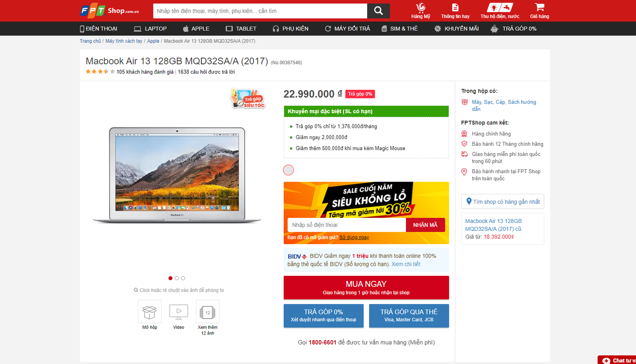Image resolution: width=636 pixels, height=364 pixels.
Task: Open the TABLET menu
Action: (x=241, y=29)
